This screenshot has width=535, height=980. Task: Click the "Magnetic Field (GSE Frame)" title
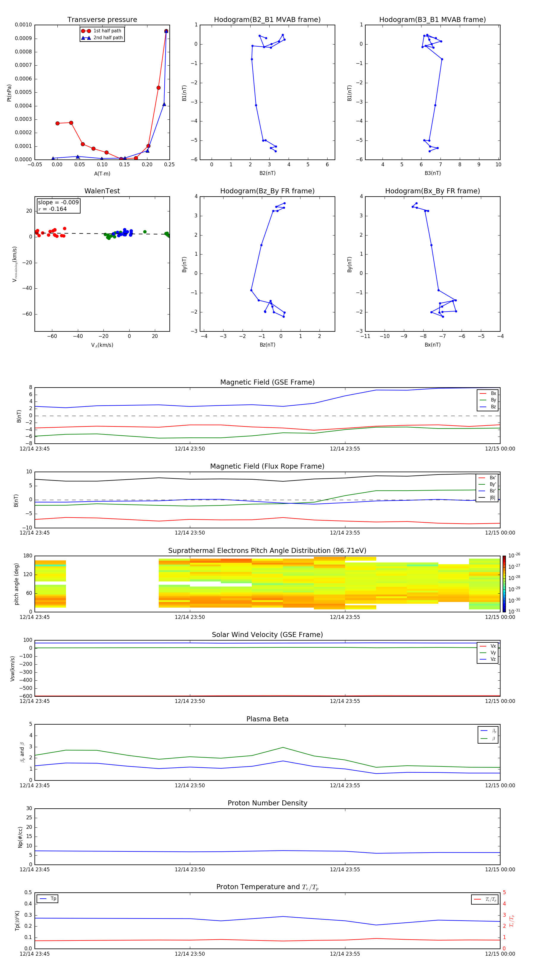[267, 382]
